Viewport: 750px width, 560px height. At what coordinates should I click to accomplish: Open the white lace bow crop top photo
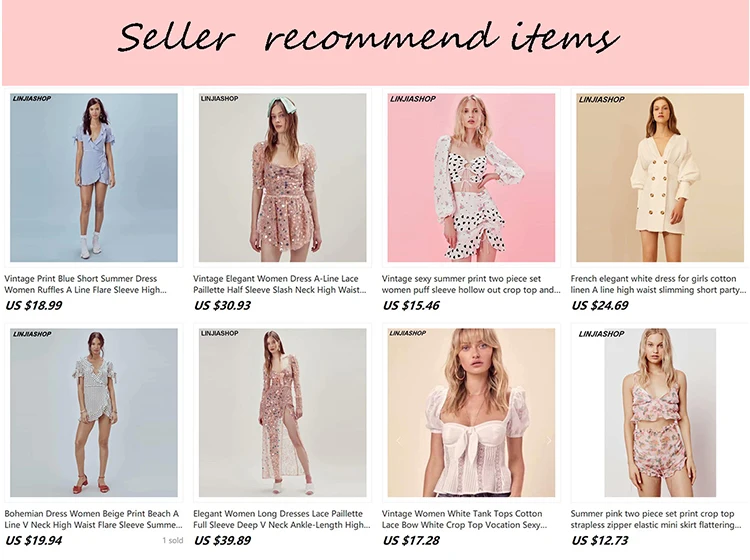click(471, 413)
